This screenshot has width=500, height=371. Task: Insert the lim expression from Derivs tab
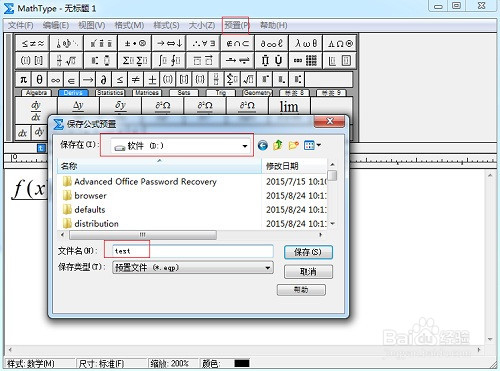[x=289, y=106]
